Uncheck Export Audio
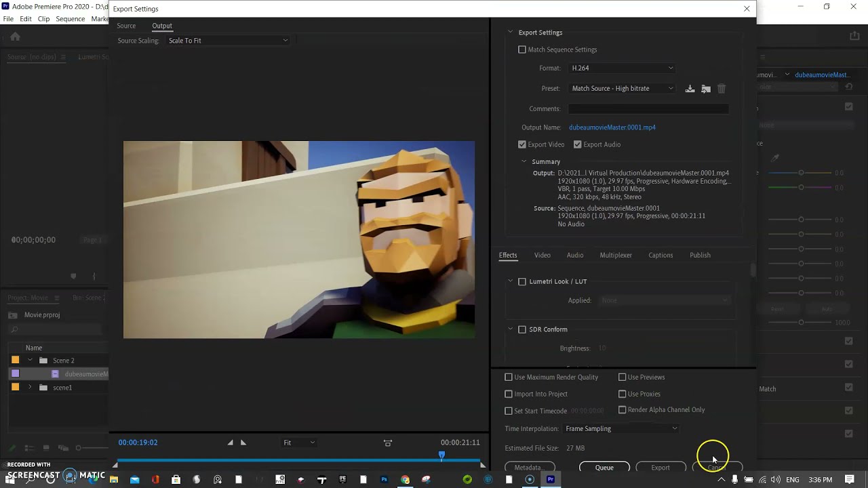Screen dimensions: 868x488 [578, 144]
